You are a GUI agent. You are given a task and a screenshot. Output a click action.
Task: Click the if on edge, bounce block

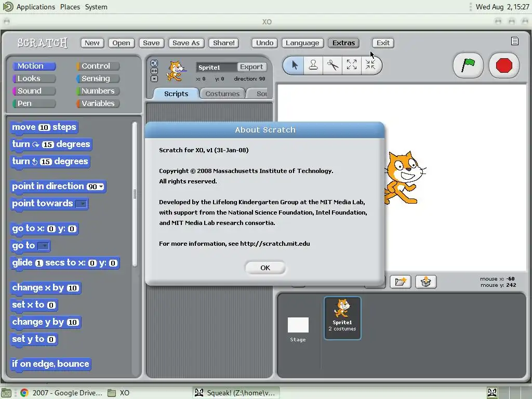(50, 364)
